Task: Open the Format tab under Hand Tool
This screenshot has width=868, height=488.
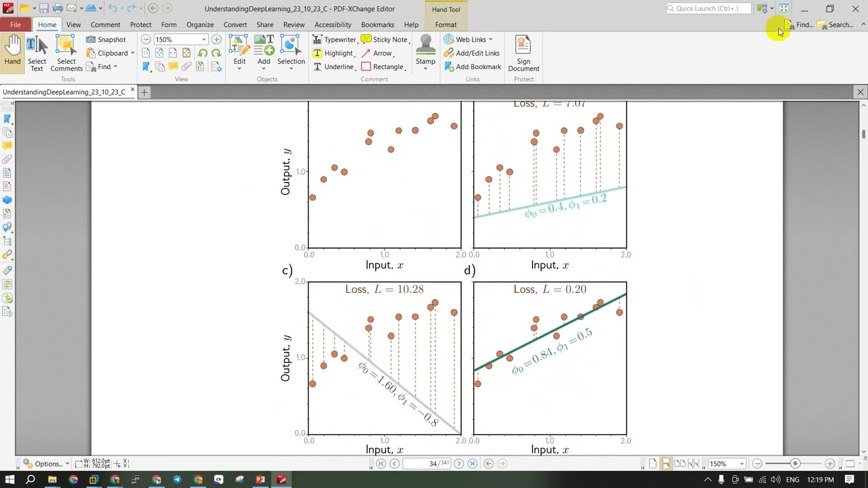Action: 446,24
